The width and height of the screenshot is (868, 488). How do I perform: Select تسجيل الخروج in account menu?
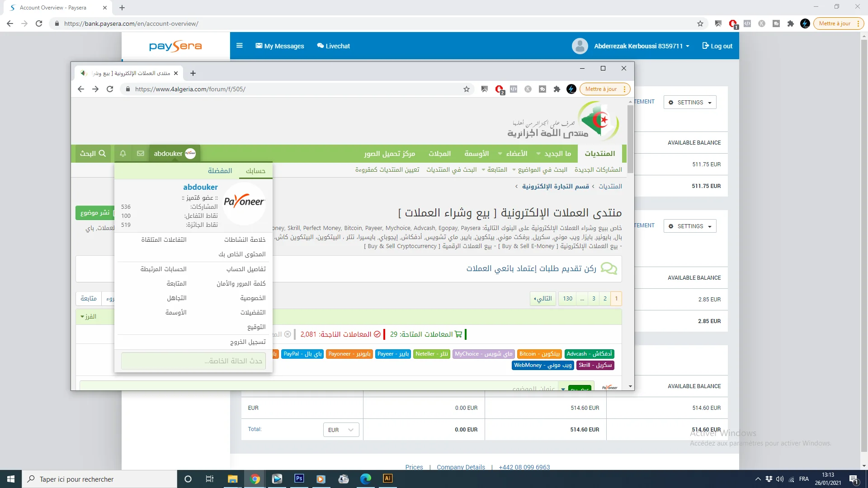248,342
